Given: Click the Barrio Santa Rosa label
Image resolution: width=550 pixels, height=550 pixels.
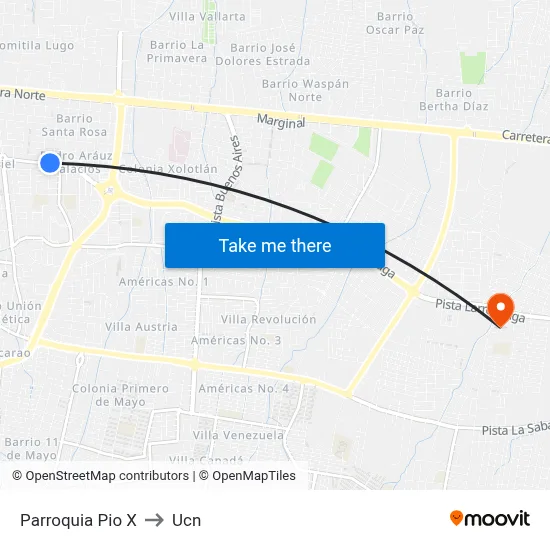Looking at the screenshot, I should tap(74, 125).
